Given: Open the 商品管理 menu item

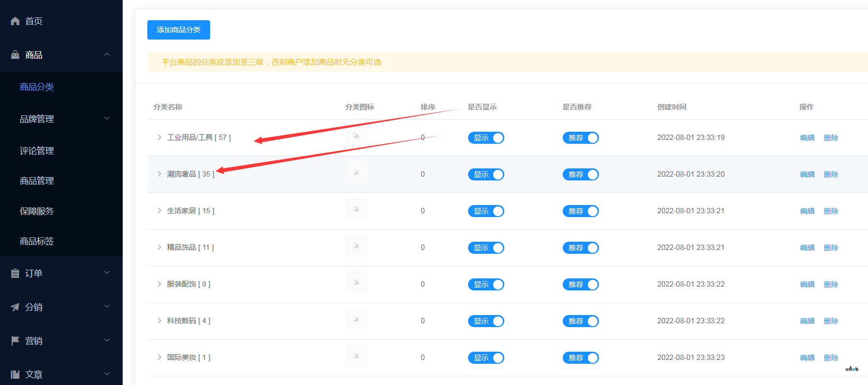Looking at the screenshot, I should (37, 181).
